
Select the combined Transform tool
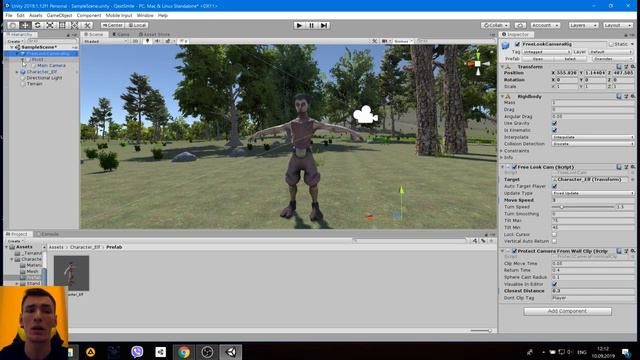(x=74, y=25)
